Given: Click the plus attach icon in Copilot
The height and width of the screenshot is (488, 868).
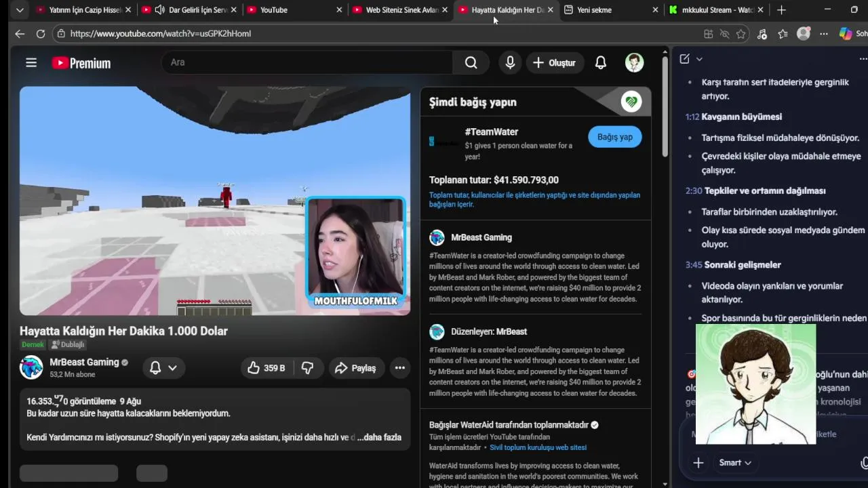Looking at the screenshot, I should [x=698, y=462].
